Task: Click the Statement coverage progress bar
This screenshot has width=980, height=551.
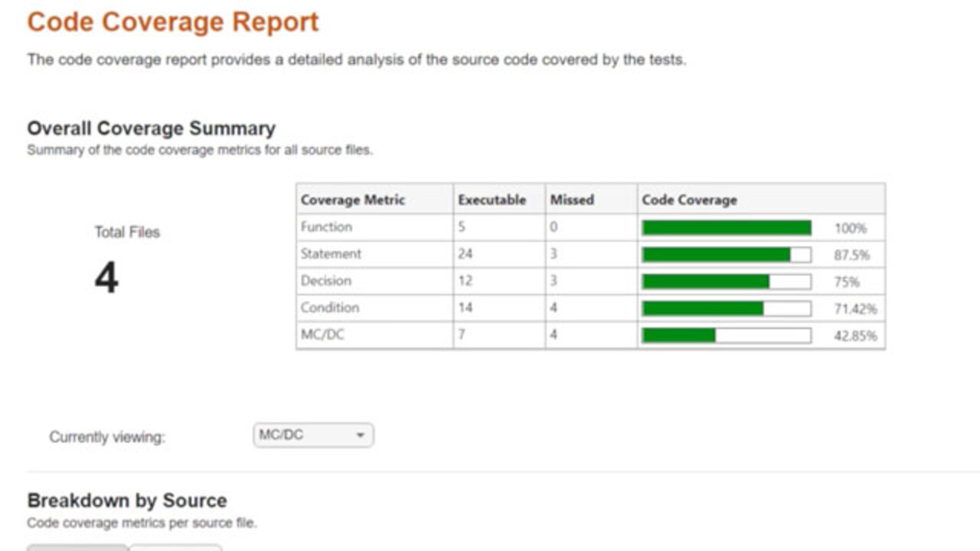Action: [726, 255]
